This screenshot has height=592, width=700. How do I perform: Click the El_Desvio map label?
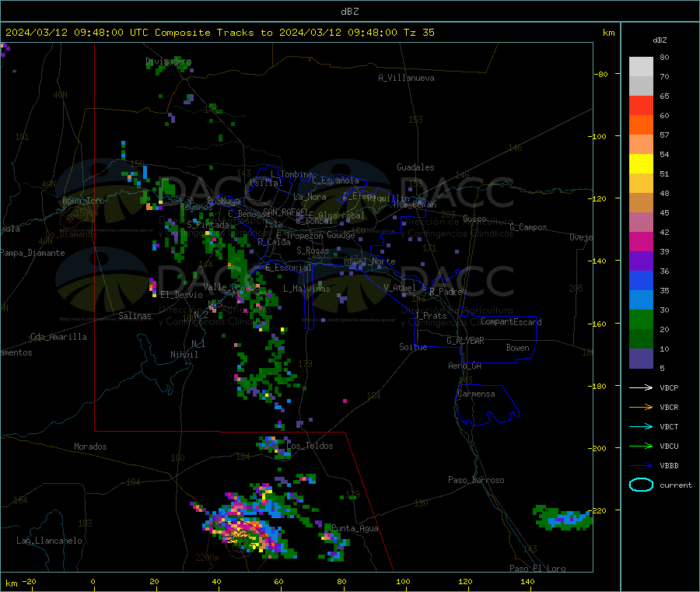pyautogui.click(x=181, y=295)
